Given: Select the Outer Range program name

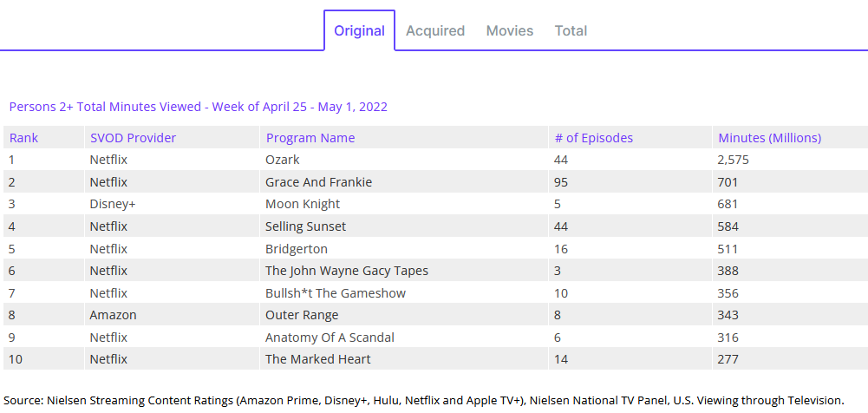Looking at the screenshot, I should pyautogui.click(x=302, y=315).
